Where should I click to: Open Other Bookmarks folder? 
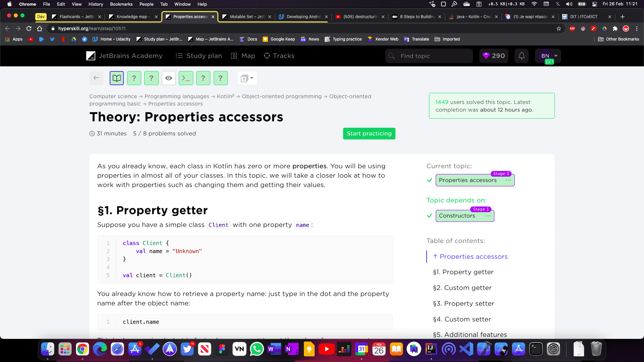click(619, 39)
